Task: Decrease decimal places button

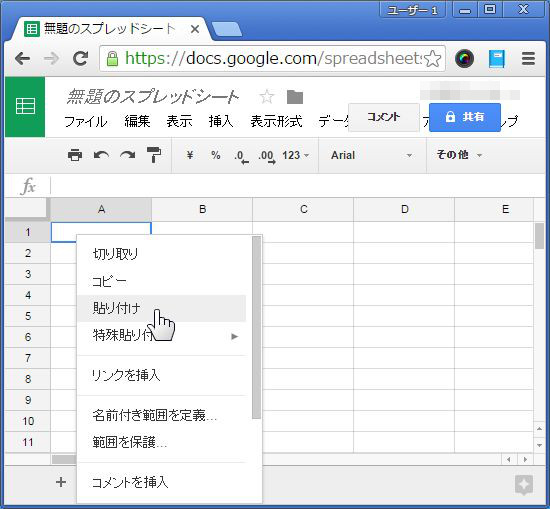Action: click(x=241, y=156)
